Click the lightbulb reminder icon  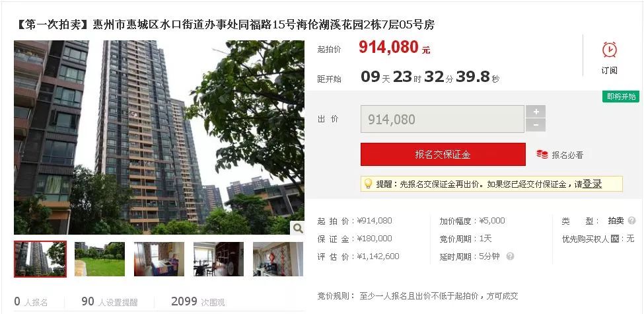(x=368, y=183)
